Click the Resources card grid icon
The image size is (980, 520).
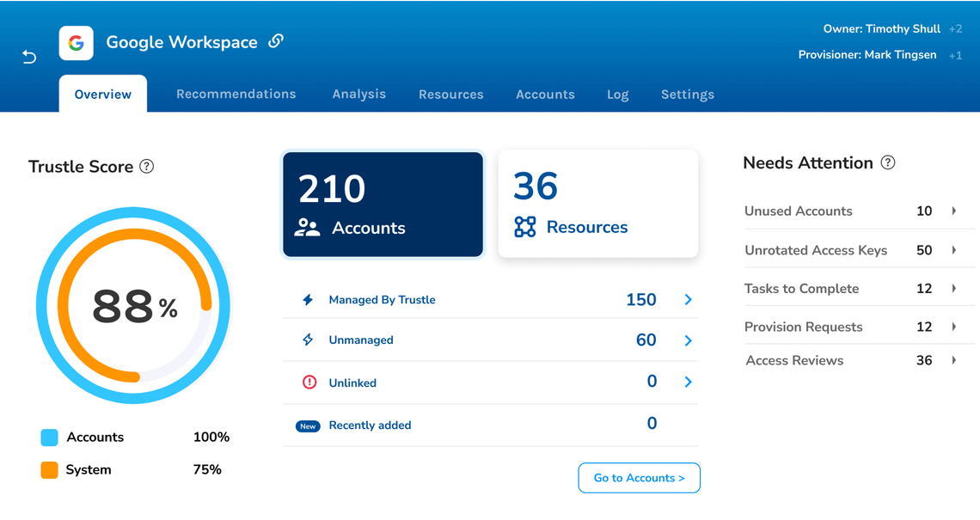pos(525,227)
